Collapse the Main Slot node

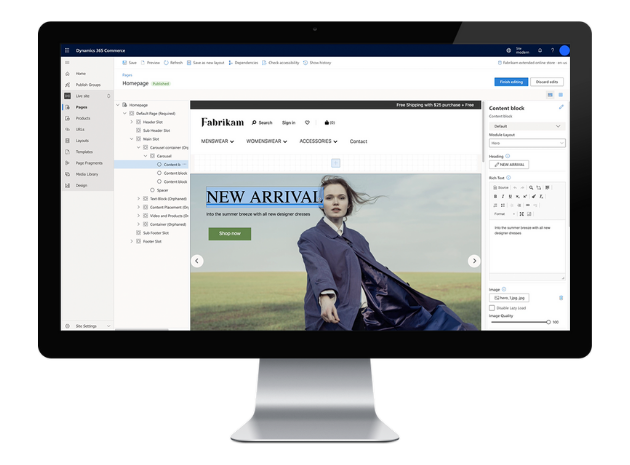pyautogui.click(x=131, y=139)
